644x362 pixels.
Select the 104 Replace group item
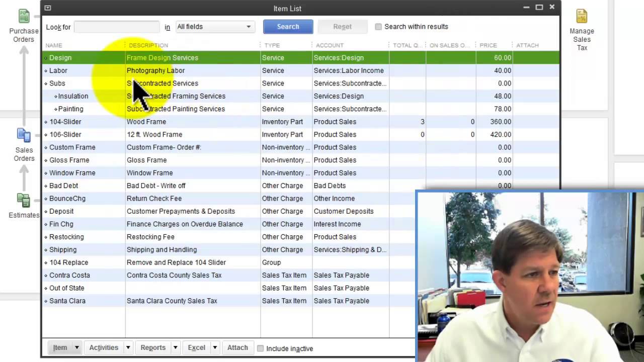tap(69, 263)
